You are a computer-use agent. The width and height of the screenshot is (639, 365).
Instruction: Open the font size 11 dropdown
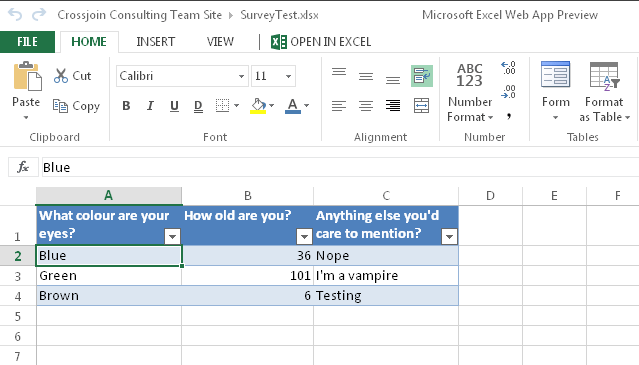pos(288,76)
